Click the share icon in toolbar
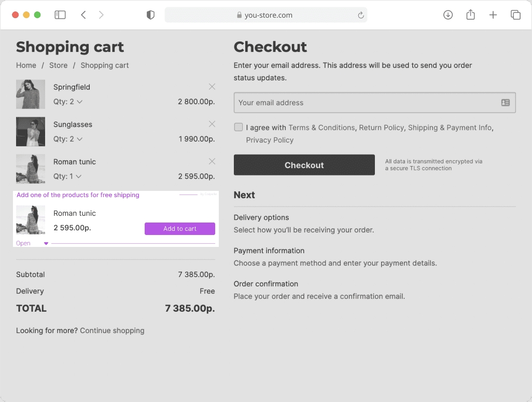Screen dimensions: 532x402 click(x=470, y=15)
